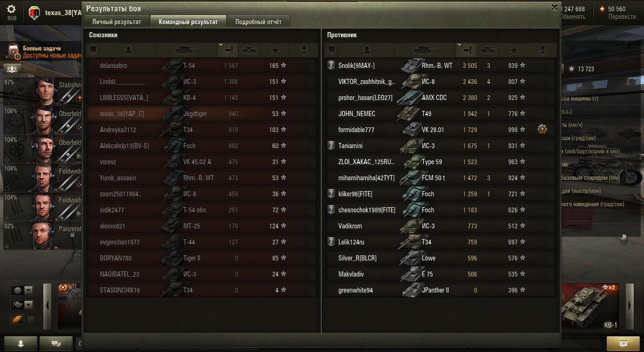Open the notification center message button
644x352 pixels.
point(623,344)
